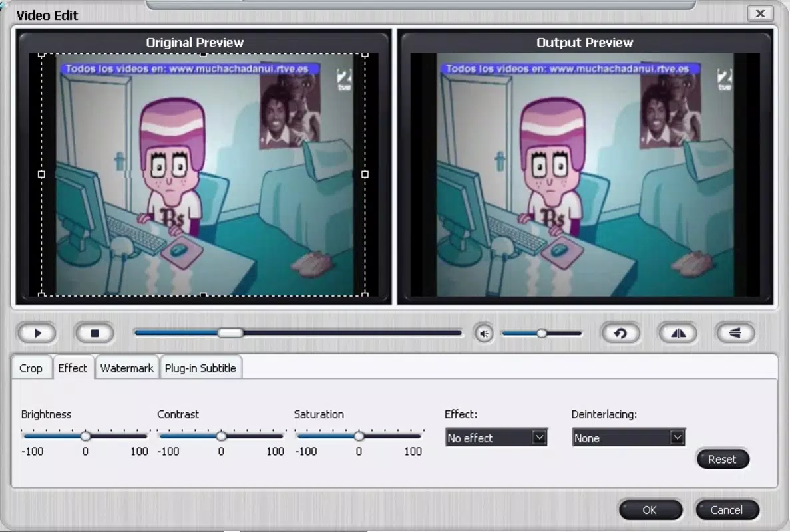Click the top-middle crop handle
Viewport: 790px width, 532px height.
[203, 54]
